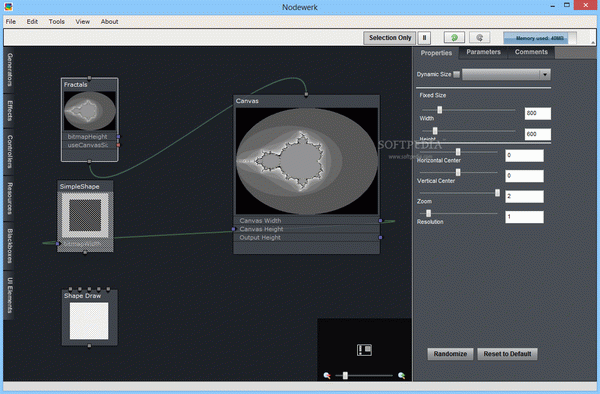Click the bottom connector of the SimpleShape node
600x394 pixels.
pyautogui.click(x=85, y=252)
